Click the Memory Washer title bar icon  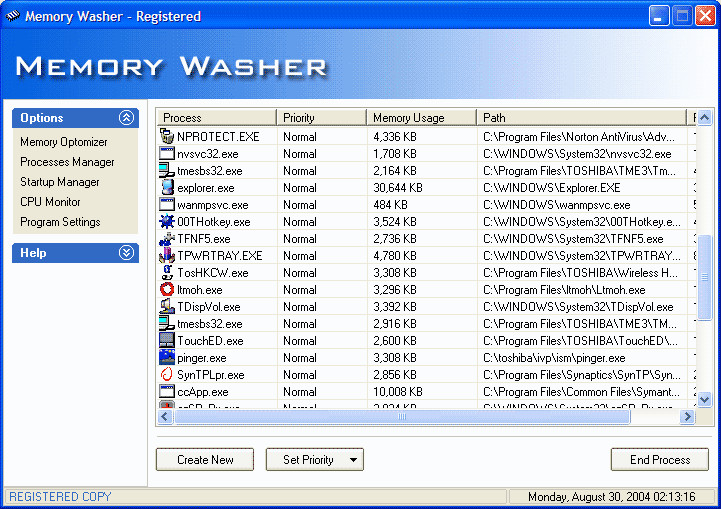click(12, 16)
